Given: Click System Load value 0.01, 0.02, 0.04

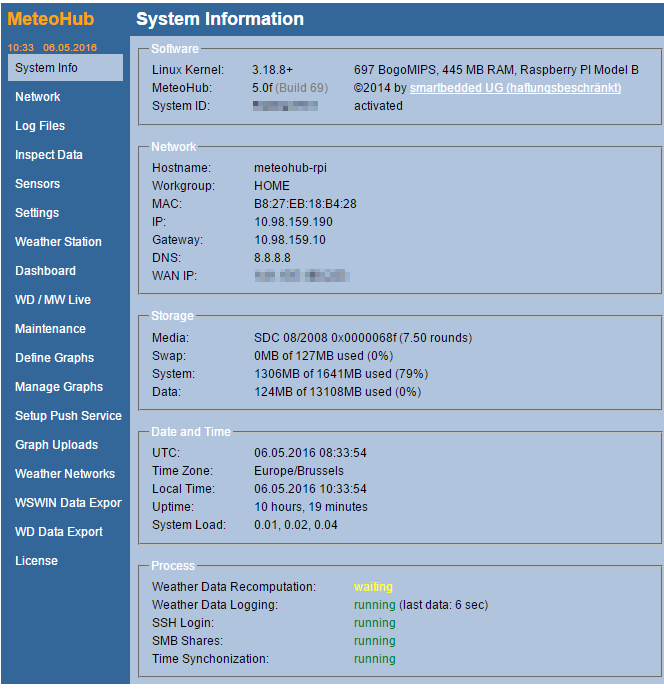Looking at the screenshot, I should click(296, 525).
